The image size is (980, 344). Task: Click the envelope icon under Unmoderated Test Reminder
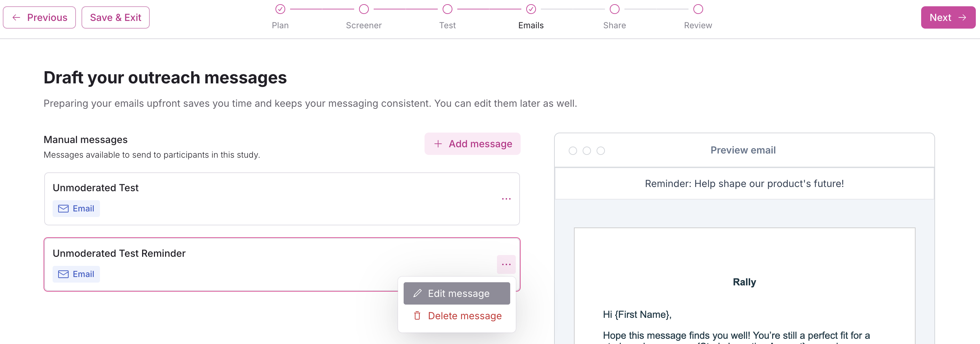[63, 274]
